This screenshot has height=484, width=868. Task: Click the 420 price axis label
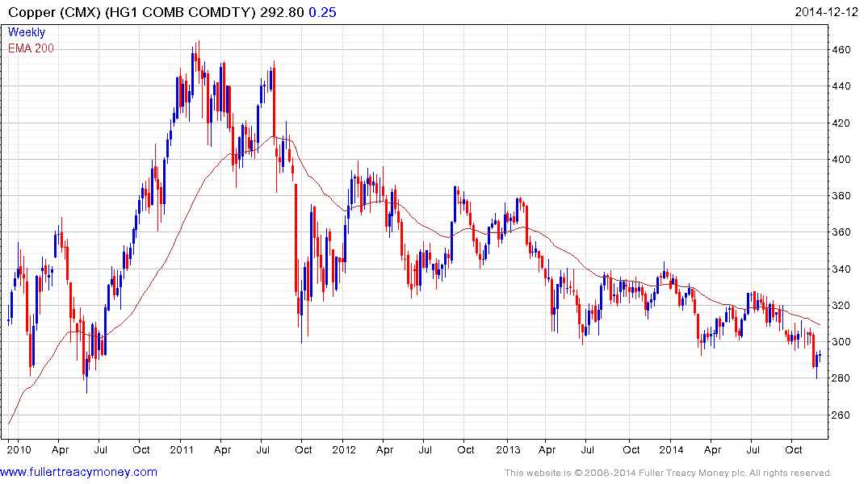click(x=841, y=123)
